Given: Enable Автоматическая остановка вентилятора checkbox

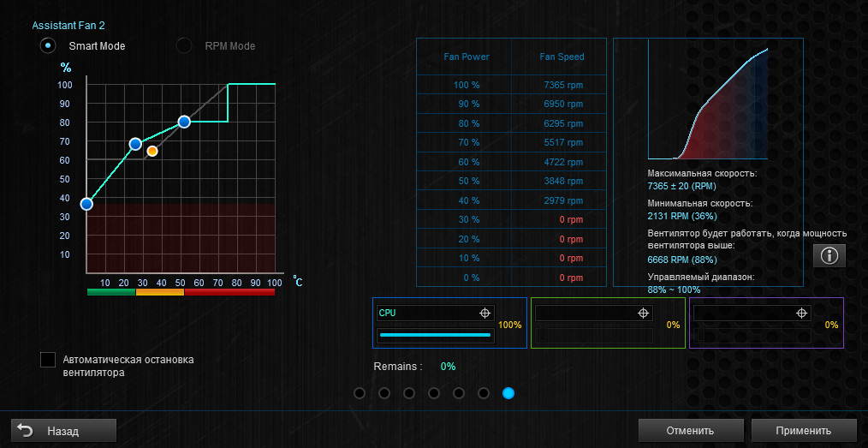Looking at the screenshot, I should pyautogui.click(x=48, y=360).
